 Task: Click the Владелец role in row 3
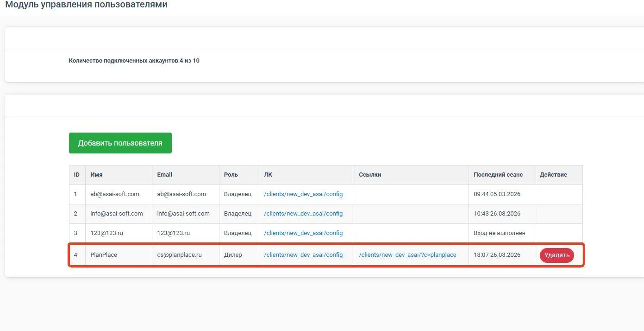[x=238, y=233]
